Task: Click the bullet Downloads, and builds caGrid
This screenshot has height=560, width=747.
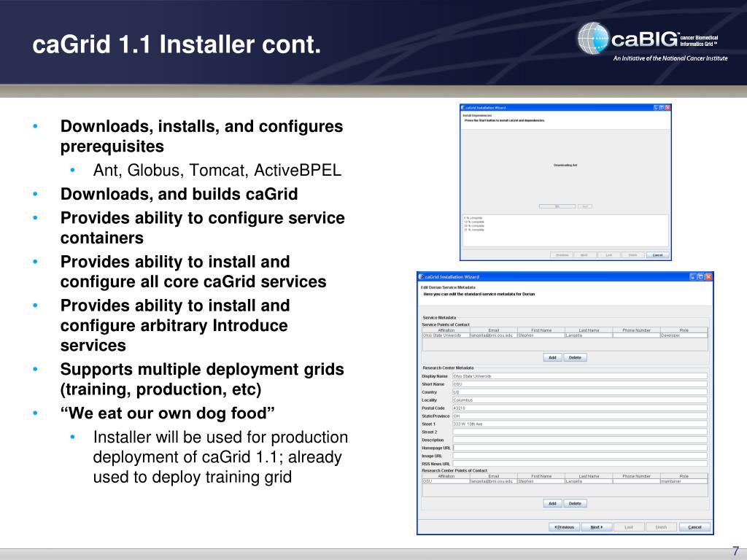Action: (179, 194)
